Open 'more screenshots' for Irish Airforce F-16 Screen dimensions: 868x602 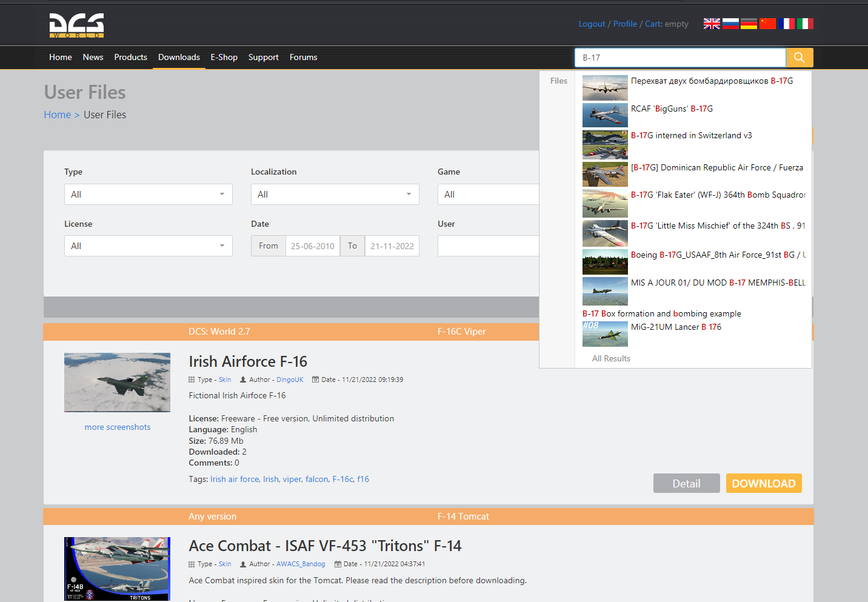click(118, 427)
